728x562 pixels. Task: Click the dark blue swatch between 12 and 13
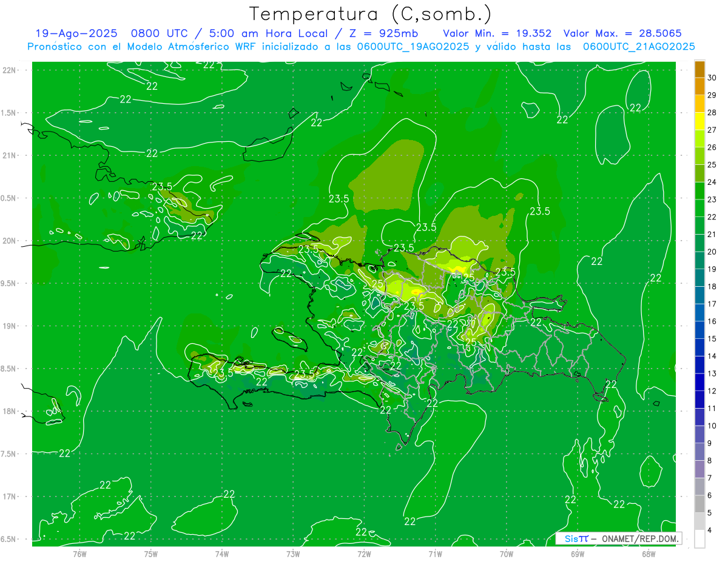(x=699, y=382)
